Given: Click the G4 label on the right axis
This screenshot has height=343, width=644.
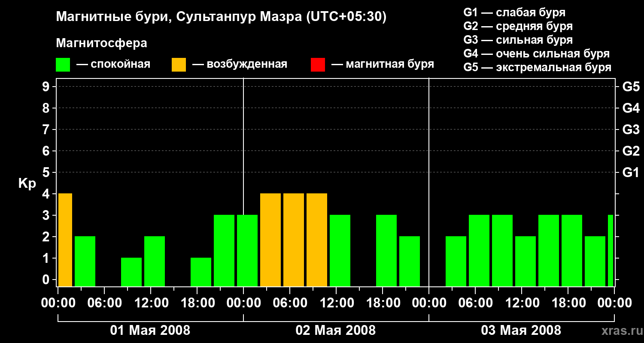Looking at the screenshot, I should (x=631, y=108).
